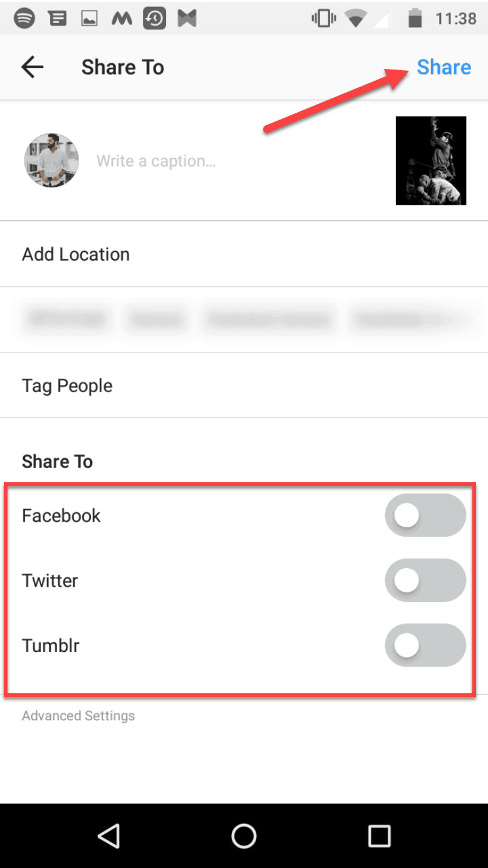Click the blue Share button
This screenshot has height=868, width=488.
click(x=444, y=67)
